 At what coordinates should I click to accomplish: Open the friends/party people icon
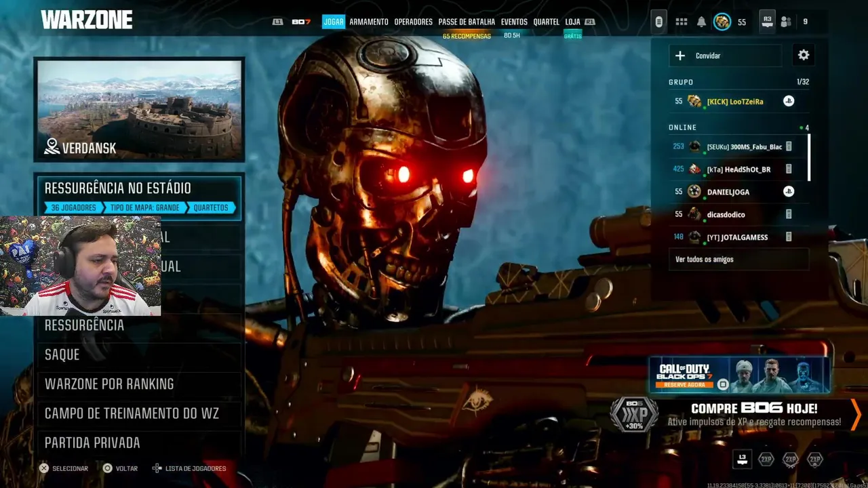[x=786, y=22]
